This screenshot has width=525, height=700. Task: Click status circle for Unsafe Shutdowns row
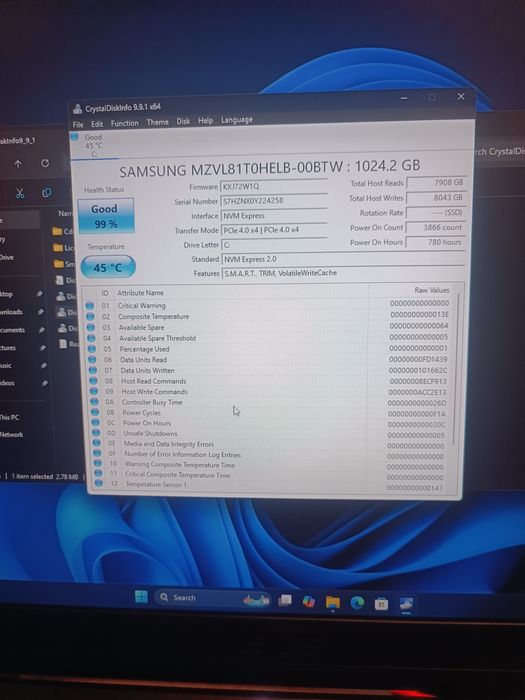click(96, 433)
